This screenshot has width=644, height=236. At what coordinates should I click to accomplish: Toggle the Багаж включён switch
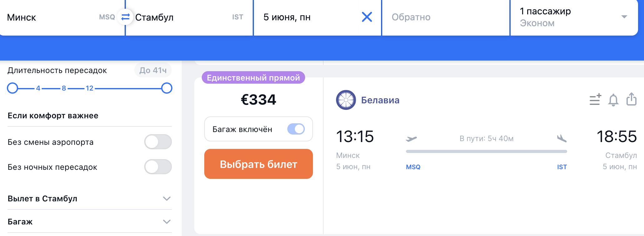[296, 129]
